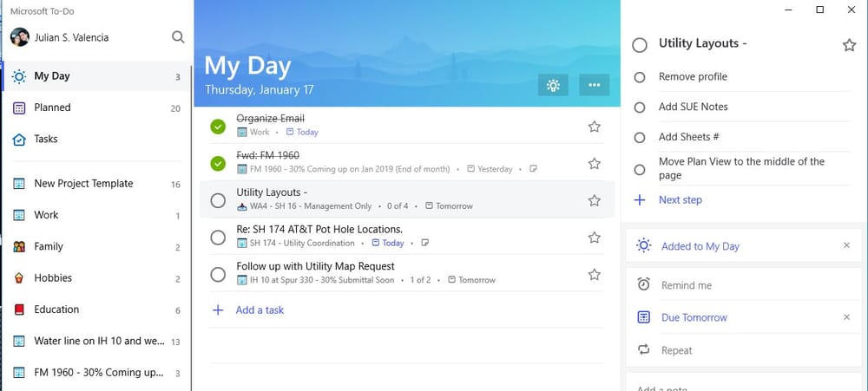Check off the Add SUE Notes step

coord(640,108)
